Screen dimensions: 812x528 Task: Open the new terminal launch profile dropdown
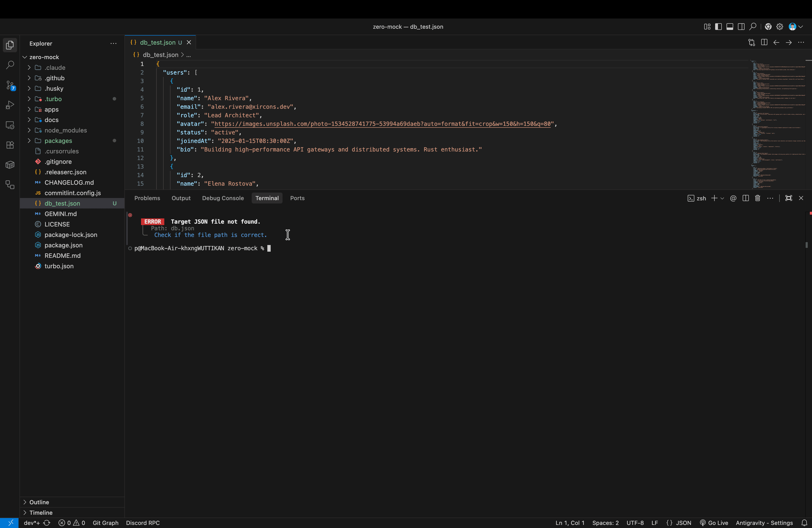click(x=722, y=198)
